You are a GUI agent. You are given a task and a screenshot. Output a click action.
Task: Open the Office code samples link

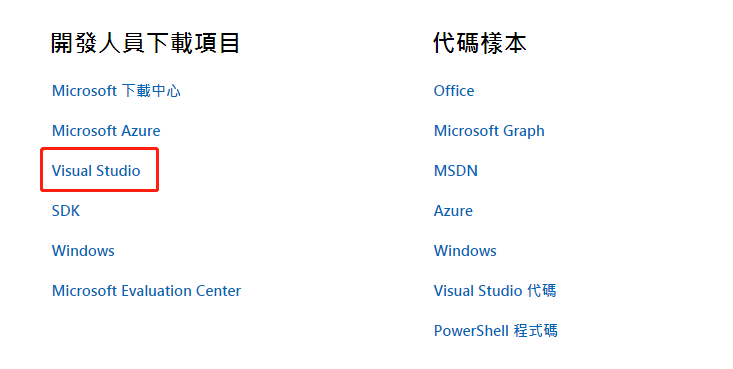pyautogui.click(x=454, y=91)
